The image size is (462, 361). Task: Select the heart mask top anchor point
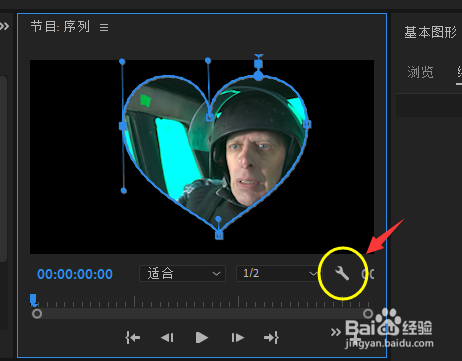[258, 76]
